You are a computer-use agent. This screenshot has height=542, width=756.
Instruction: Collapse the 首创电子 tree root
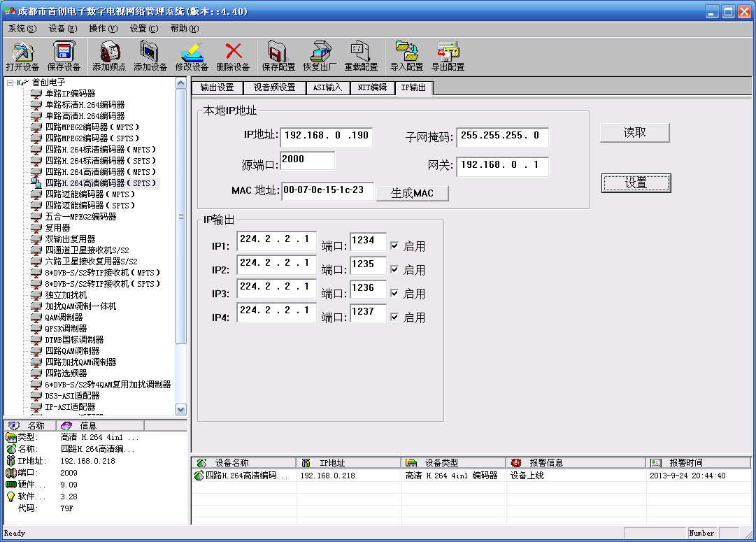pos(10,83)
